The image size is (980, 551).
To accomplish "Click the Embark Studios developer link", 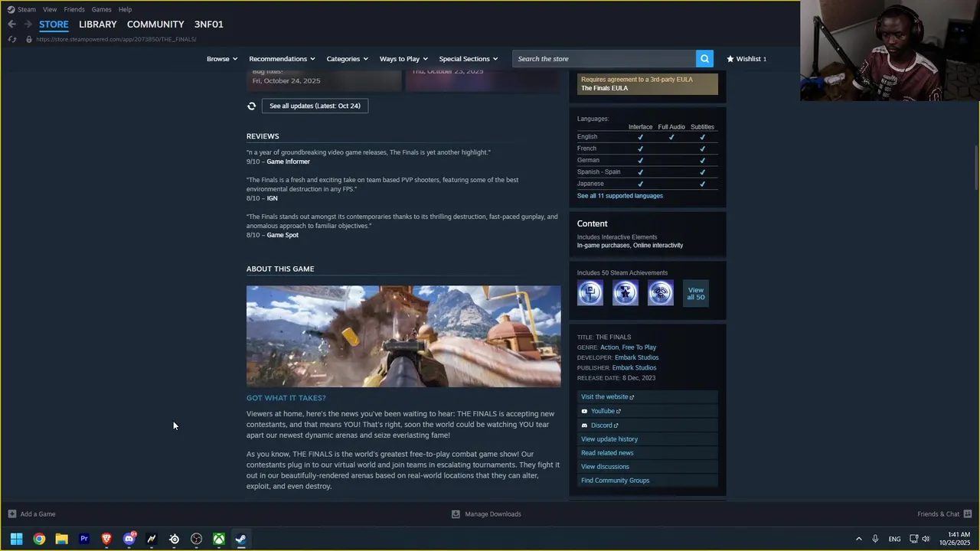I will tap(636, 357).
